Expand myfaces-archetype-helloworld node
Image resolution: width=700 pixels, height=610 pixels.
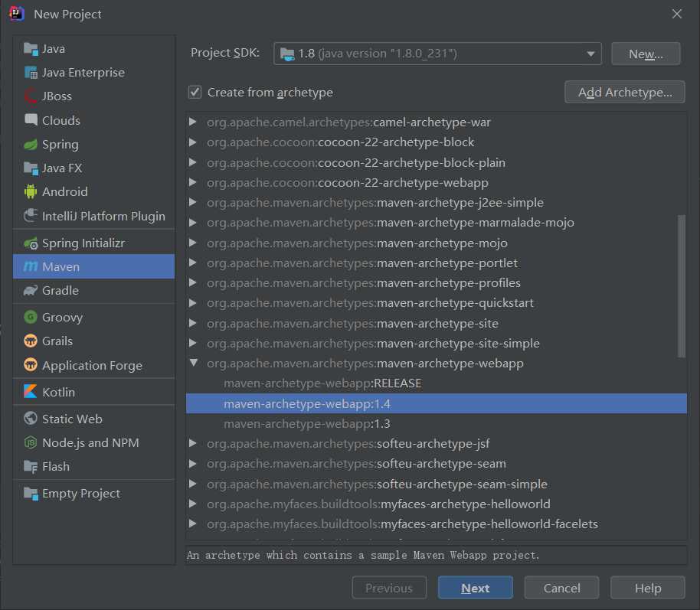(193, 504)
